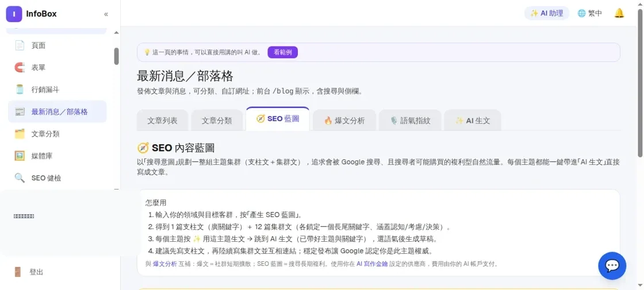Click the main page scrollbar thumb

point(641,83)
